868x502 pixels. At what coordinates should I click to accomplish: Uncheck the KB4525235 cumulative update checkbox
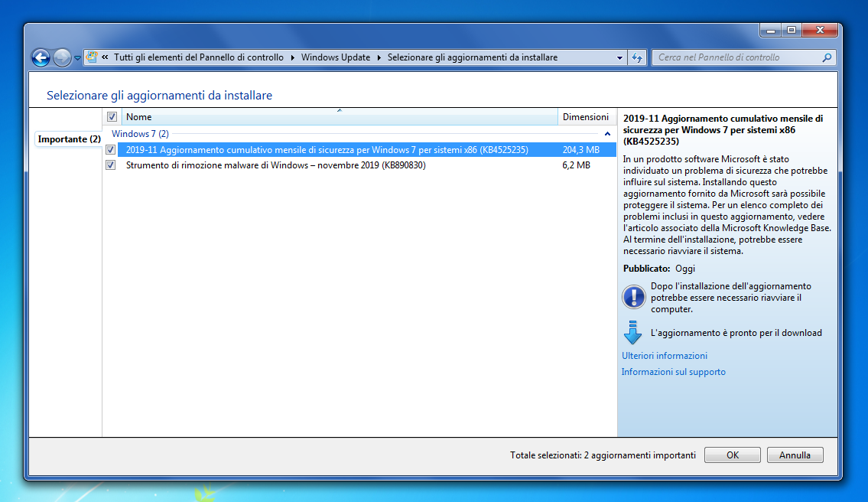tap(111, 149)
